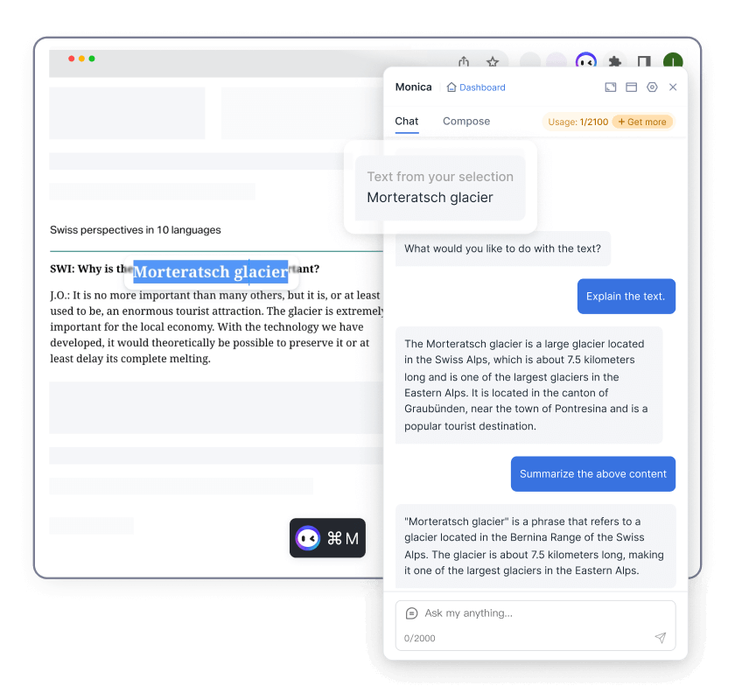Click the Monica extension icon in browser toolbar
The width and height of the screenshot is (735, 700).
point(585,61)
